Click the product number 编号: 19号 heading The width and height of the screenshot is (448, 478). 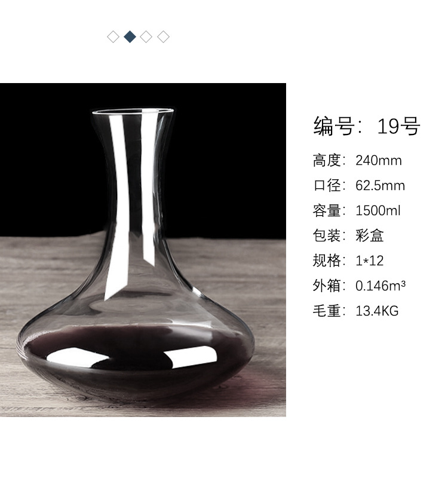pos(367,126)
